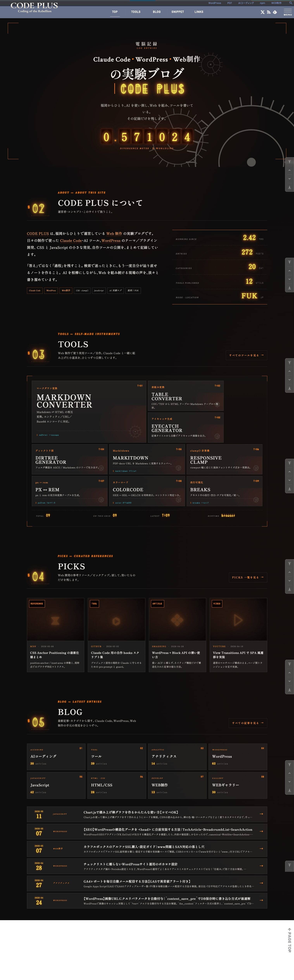Select the TOOLS tab in main navigation

tap(136, 12)
